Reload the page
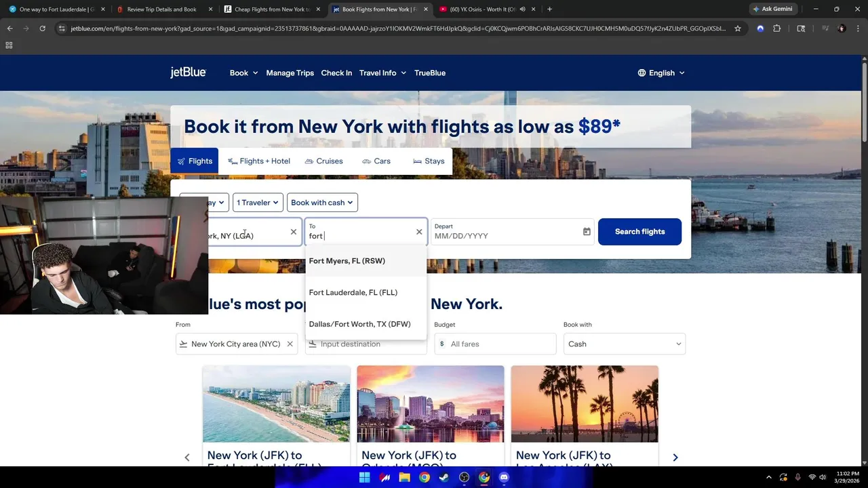The height and width of the screenshot is (488, 868). click(42, 28)
